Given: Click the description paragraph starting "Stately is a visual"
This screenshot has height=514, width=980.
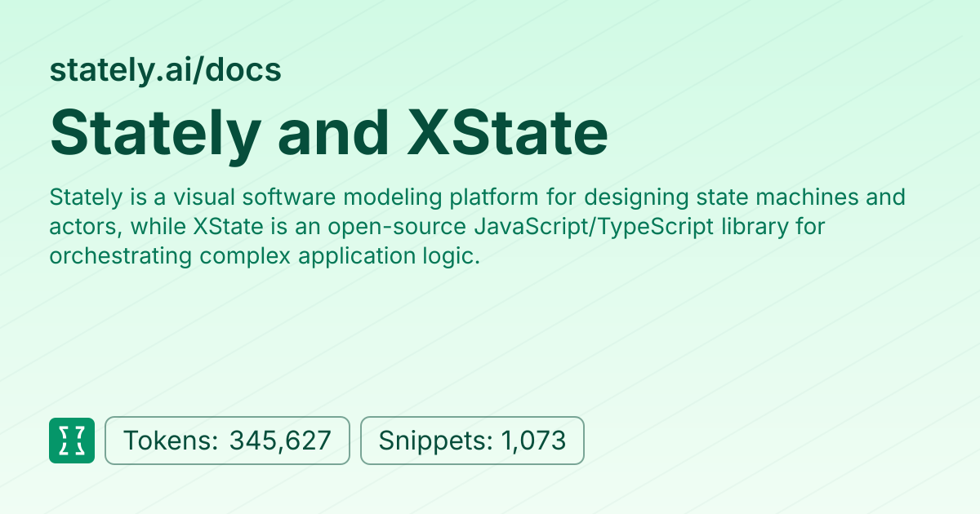Looking at the screenshot, I should point(478,227).
